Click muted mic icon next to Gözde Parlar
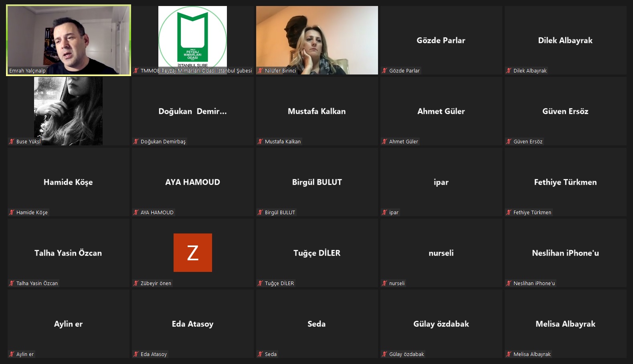Viewport: 633px width, 364px height. coord(384,71)
